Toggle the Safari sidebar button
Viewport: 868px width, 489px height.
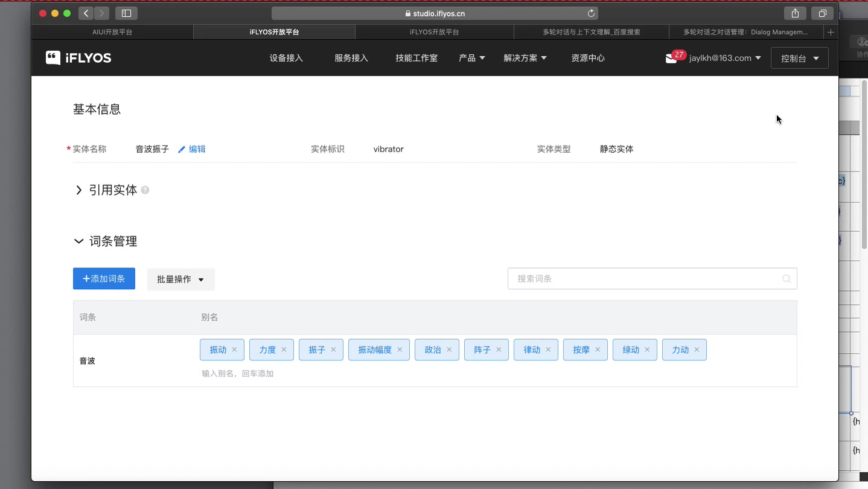[x=126, y=13]
